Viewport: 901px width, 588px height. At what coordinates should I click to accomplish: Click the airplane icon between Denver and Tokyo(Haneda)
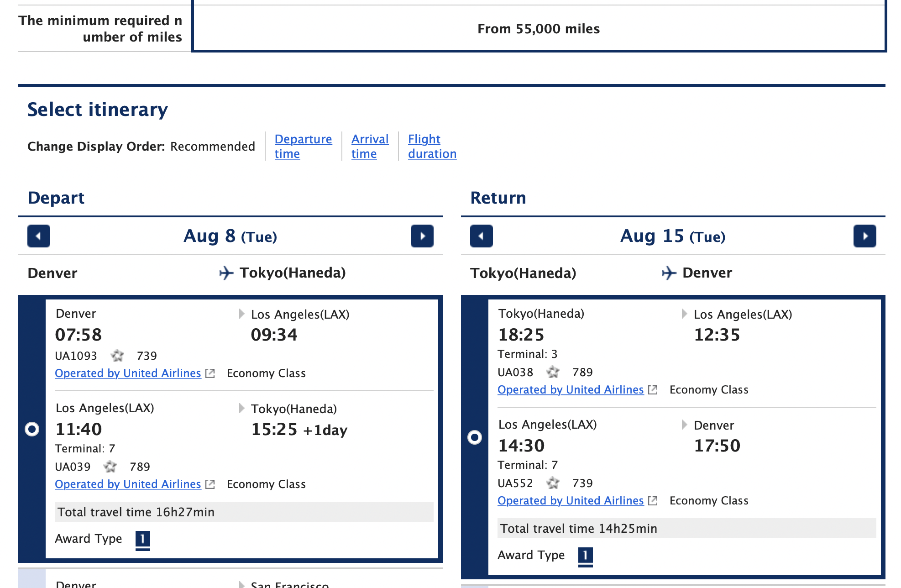tap(225, 273)
